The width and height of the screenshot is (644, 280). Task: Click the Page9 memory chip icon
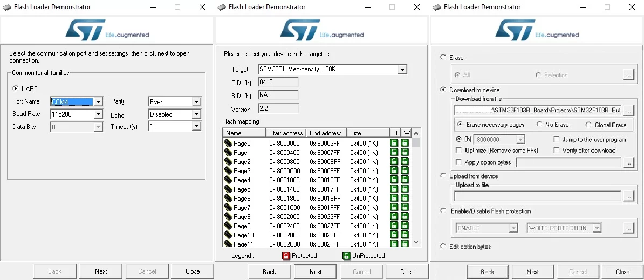(x=228, y=226)
